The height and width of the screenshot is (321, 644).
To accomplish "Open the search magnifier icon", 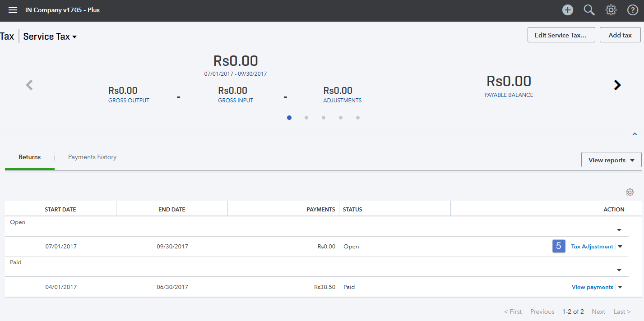I will click(x=589, y=10).
